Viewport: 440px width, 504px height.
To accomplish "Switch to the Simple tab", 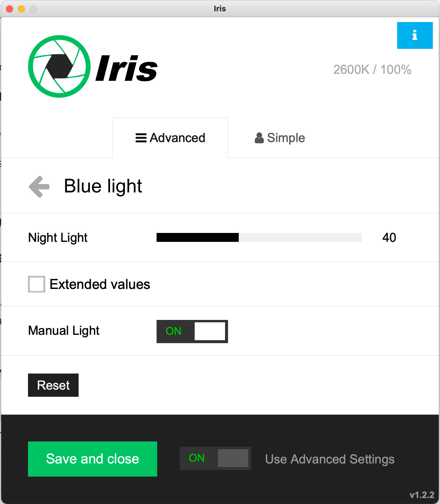I will click(280, 138).
